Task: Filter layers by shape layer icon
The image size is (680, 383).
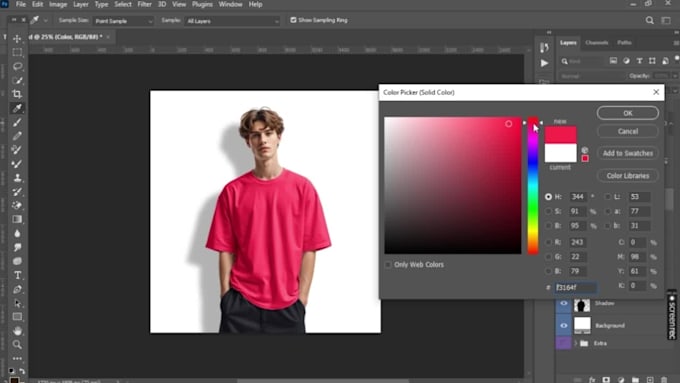Action: coord(652,61)
